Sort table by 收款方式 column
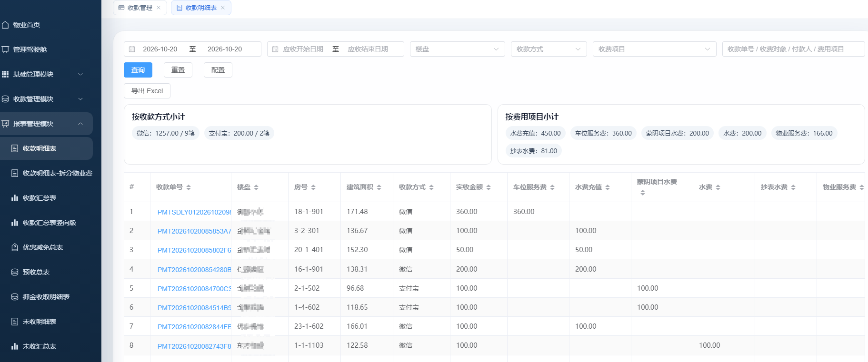 431,187
